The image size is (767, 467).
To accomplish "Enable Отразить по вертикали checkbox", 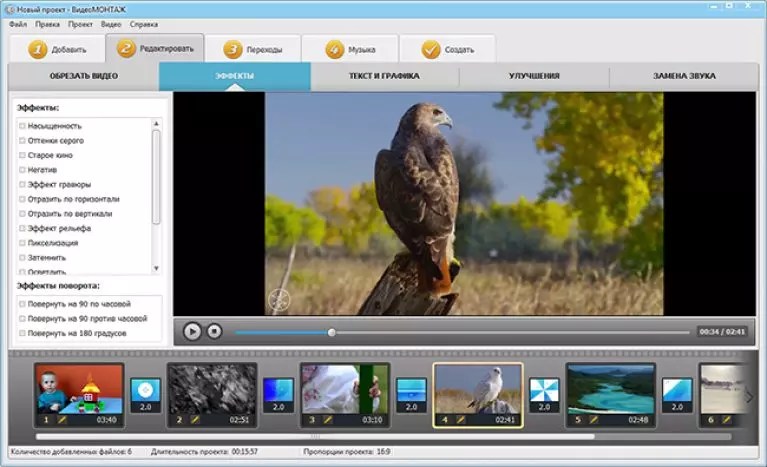I will point(22,214).
